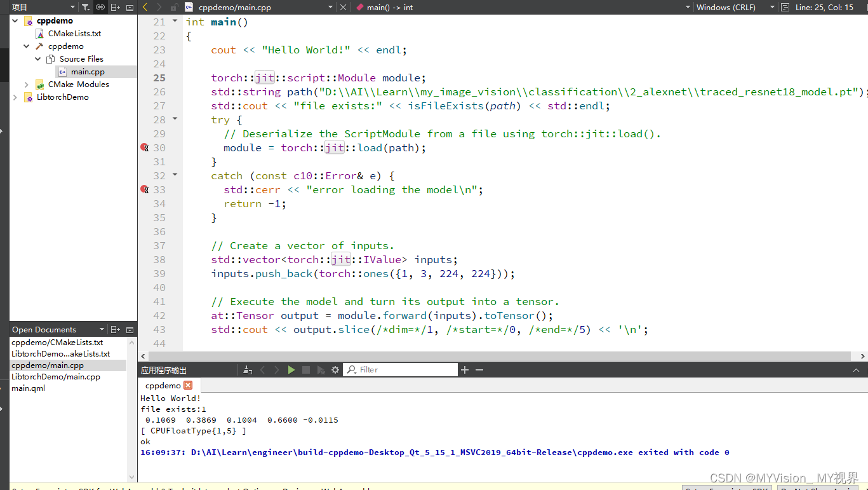Viewport: 868px width, 490px height.
Task: Select the cppdemo output tab
Action: (x=163, y=385)
